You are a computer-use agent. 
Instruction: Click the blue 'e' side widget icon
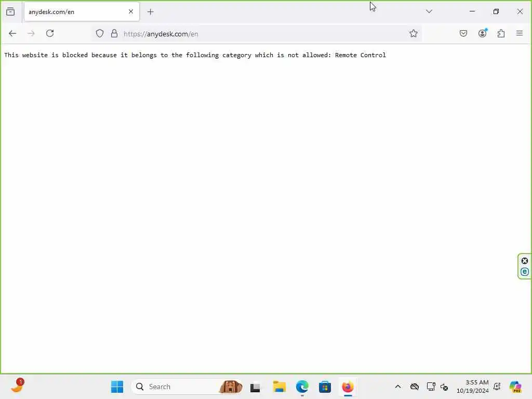(x=525, y=272)
